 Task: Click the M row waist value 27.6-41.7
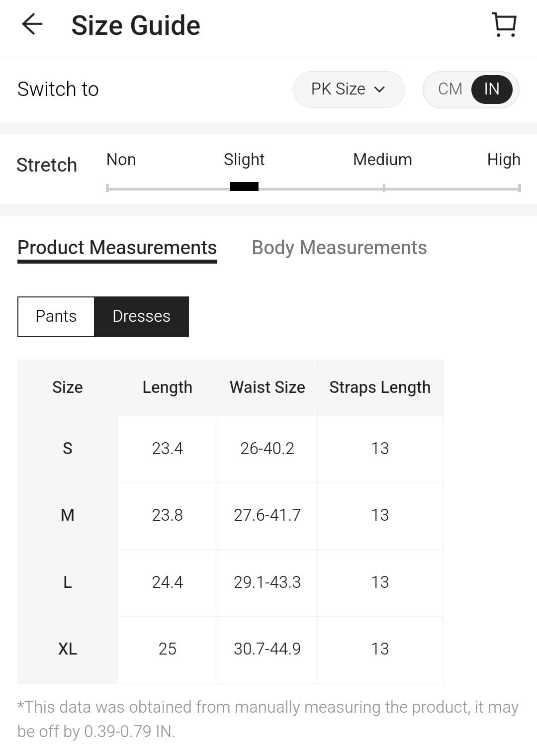coord(267,515)
